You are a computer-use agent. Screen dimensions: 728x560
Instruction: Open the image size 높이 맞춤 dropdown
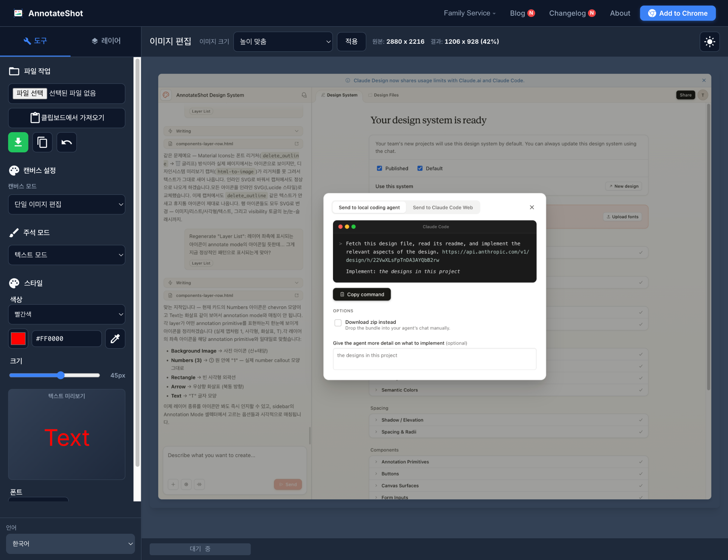click(283, 42)
